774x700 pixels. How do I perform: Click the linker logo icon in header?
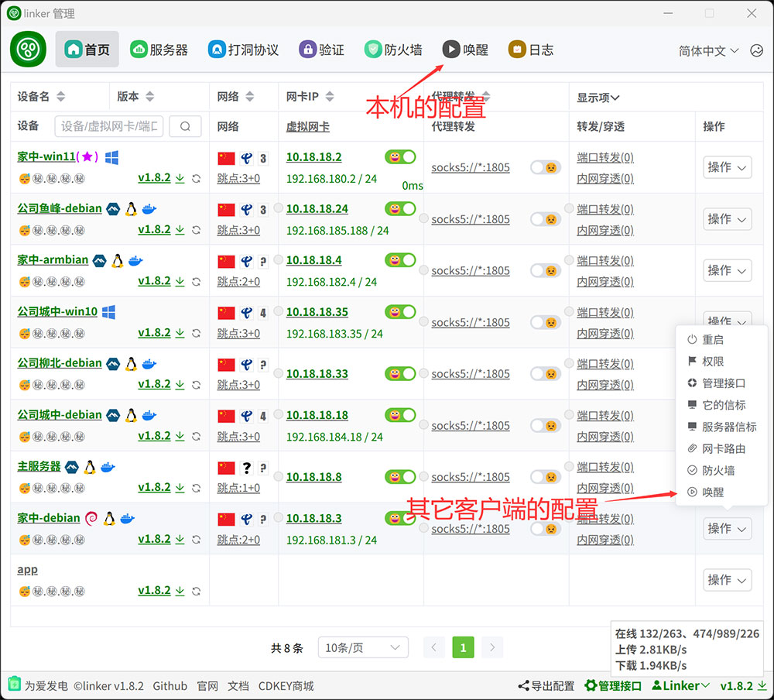[29, 50]
